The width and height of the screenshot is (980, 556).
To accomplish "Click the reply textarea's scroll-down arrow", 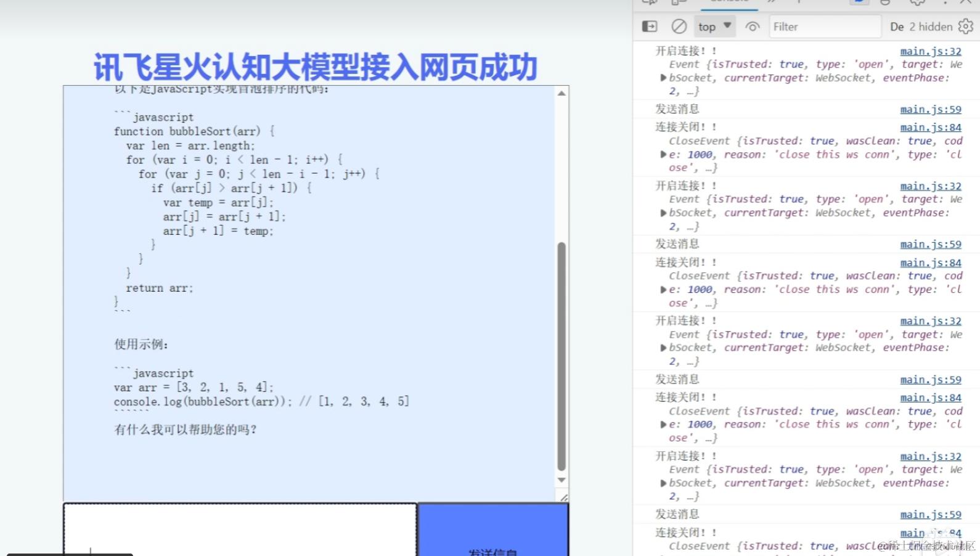I will pyautogui.click(x=561, y=480).
